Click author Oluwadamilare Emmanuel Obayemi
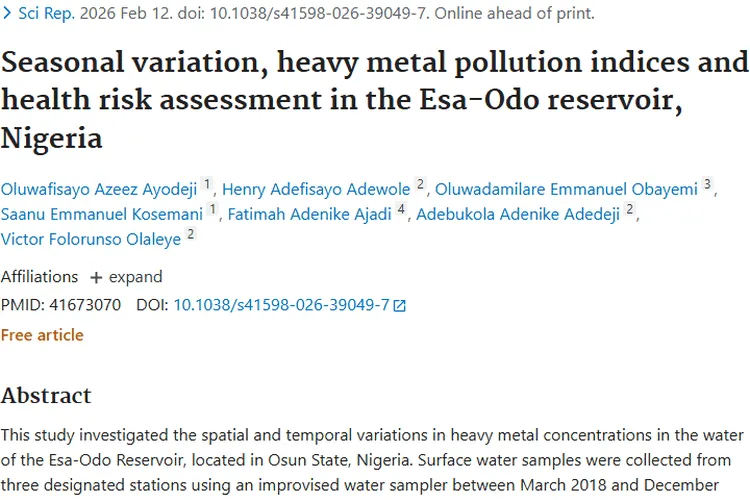This screenshot has height=500, width=750. coord(566,189)
